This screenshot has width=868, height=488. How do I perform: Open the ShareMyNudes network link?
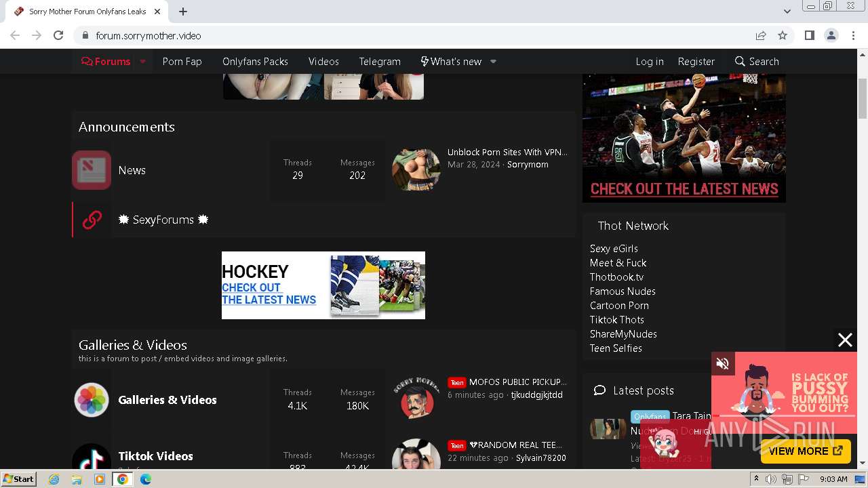click(623, 334)
